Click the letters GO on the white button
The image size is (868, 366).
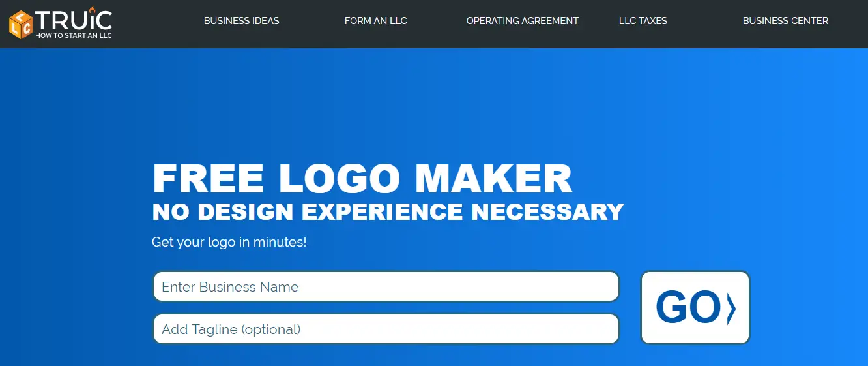point(687,307)
